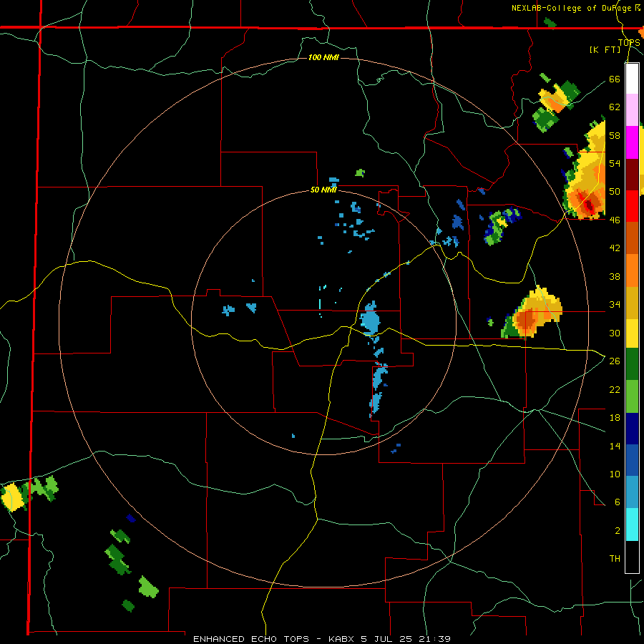
Task: Click the yellow storm cell at southwest edge
Action: (x=12, y=497)
